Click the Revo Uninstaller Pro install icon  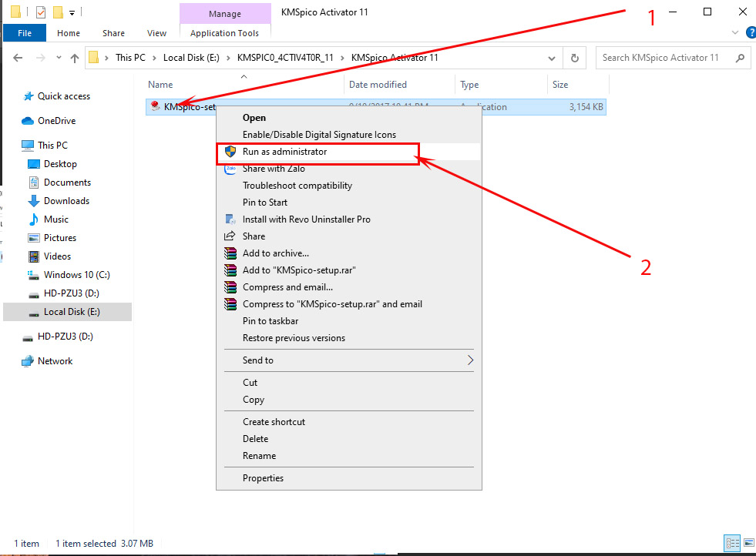click(x=230, y=219)
